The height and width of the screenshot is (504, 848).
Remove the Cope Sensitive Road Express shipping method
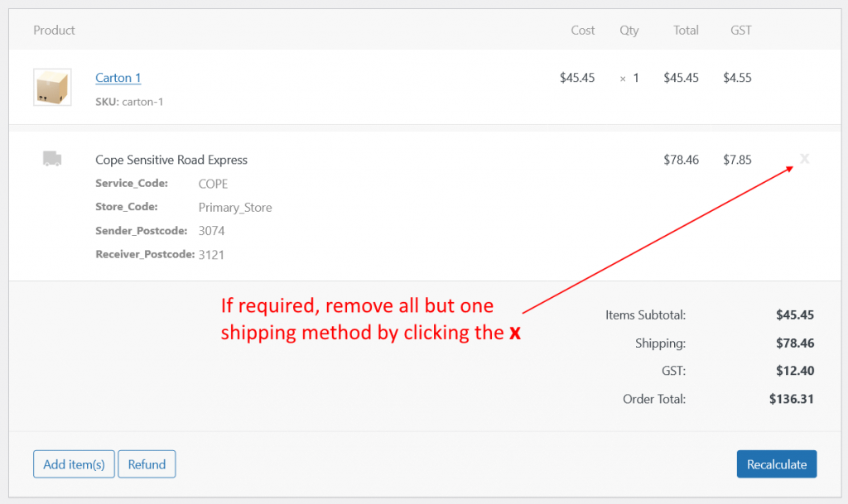click(804, 159)
